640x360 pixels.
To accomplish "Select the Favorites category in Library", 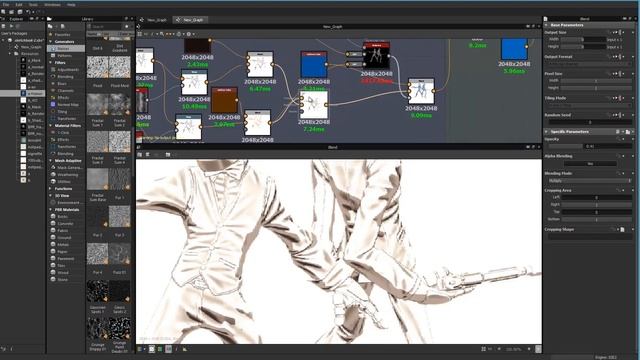I will click(x=62, y=35).
